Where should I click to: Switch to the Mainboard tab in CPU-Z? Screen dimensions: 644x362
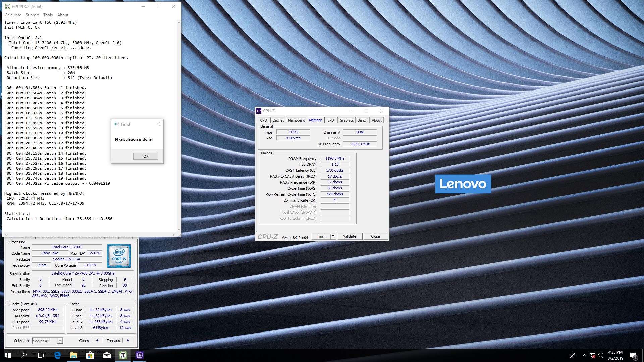coord(297,120)
